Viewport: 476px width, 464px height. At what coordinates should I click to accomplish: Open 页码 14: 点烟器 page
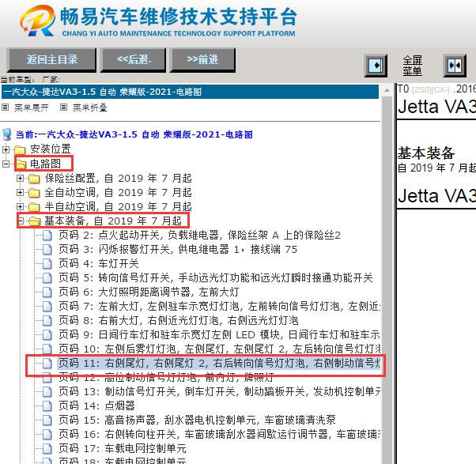96,406
